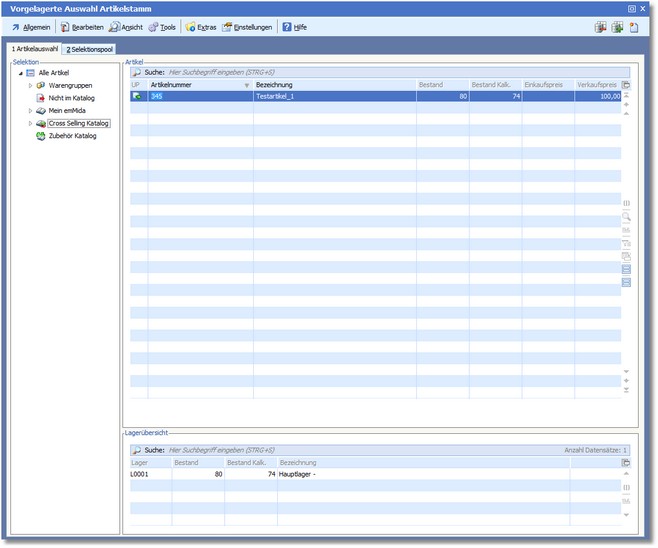Open the Bearbeiten menu
Image resolution: width=658 pixels, height=548 pixels.
pos(84,27)
